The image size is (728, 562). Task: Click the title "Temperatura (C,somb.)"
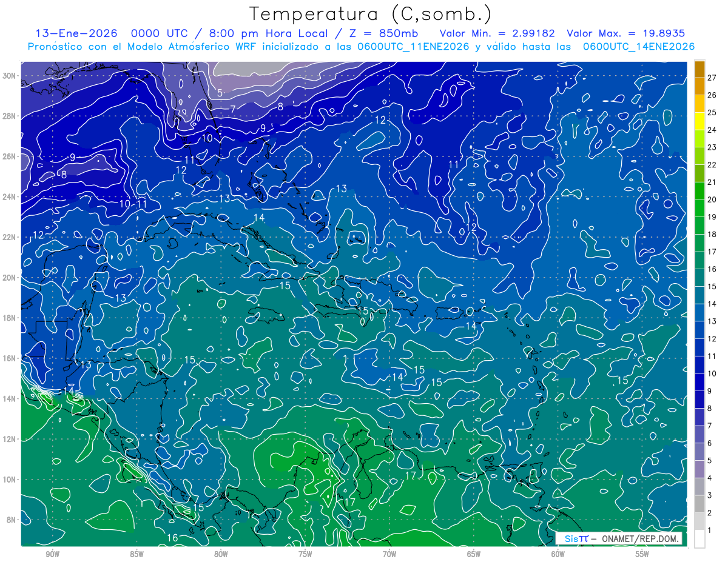point(371,15)
